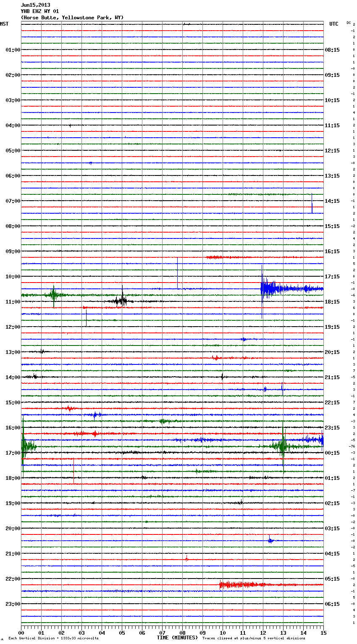Viewport: 357px width, 644px height.
Task: Select the station code YHB EHZ WY 01
Action: 40,11
